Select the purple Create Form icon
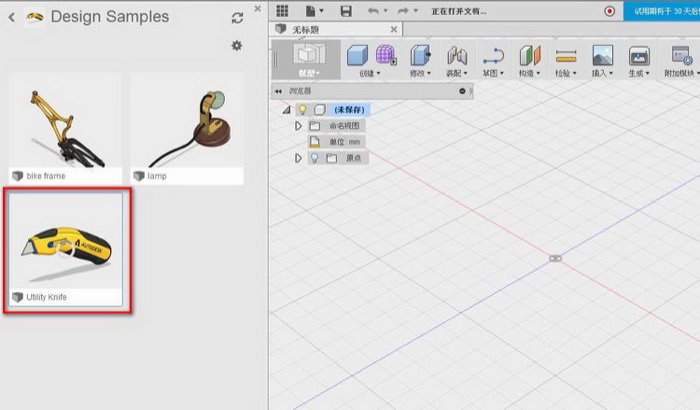This screenshot has width=700, height=410. [x=386, y=55]
